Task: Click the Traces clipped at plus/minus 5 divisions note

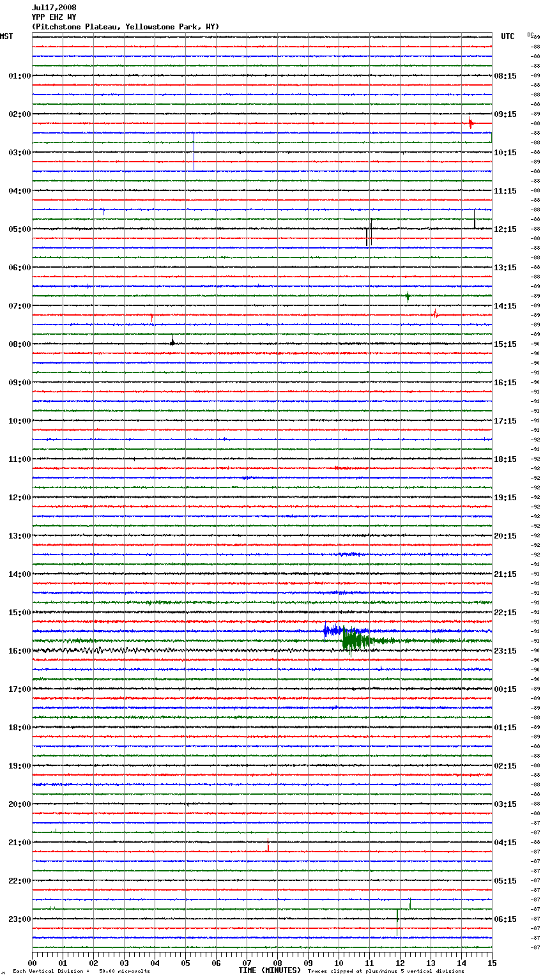Action: 386,972
